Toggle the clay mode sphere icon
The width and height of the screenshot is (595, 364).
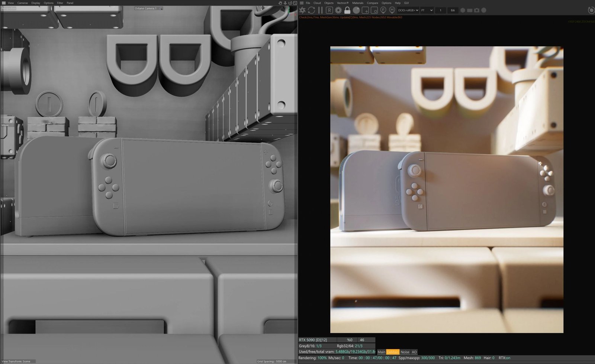[x=356, y=10]
